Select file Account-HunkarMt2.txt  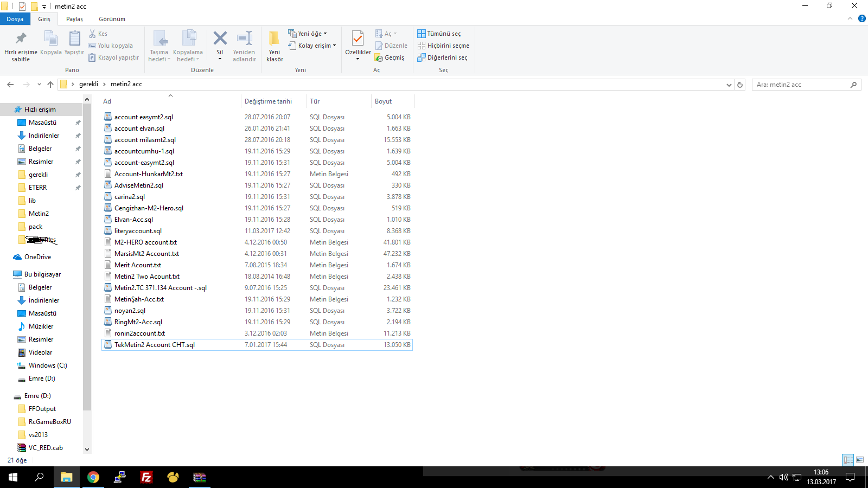coord(257,174)
